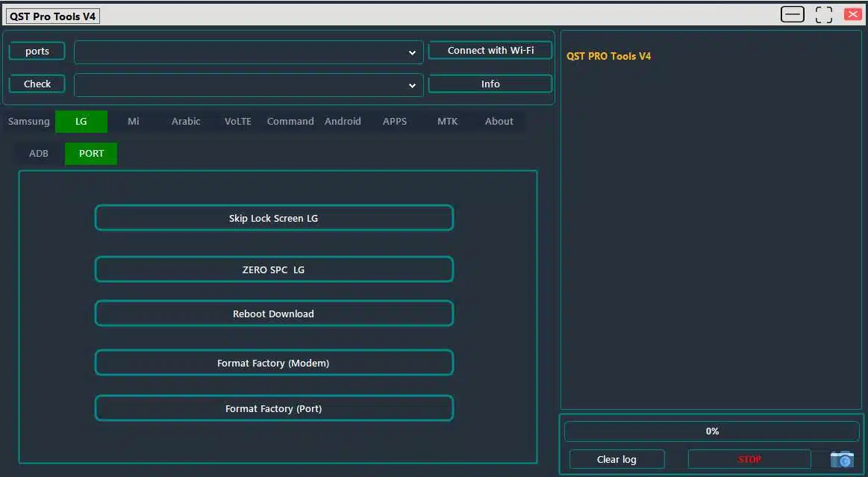Open the Arabic tab

(186, 121)
